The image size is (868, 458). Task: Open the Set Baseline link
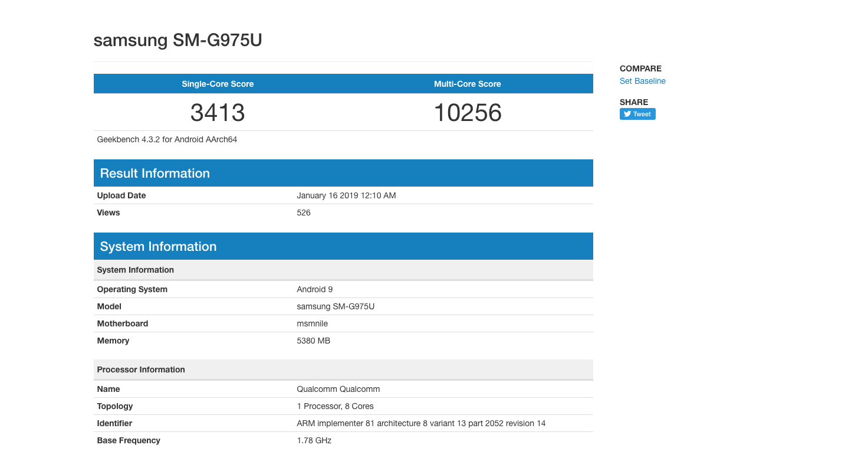[x=642, y=81]
